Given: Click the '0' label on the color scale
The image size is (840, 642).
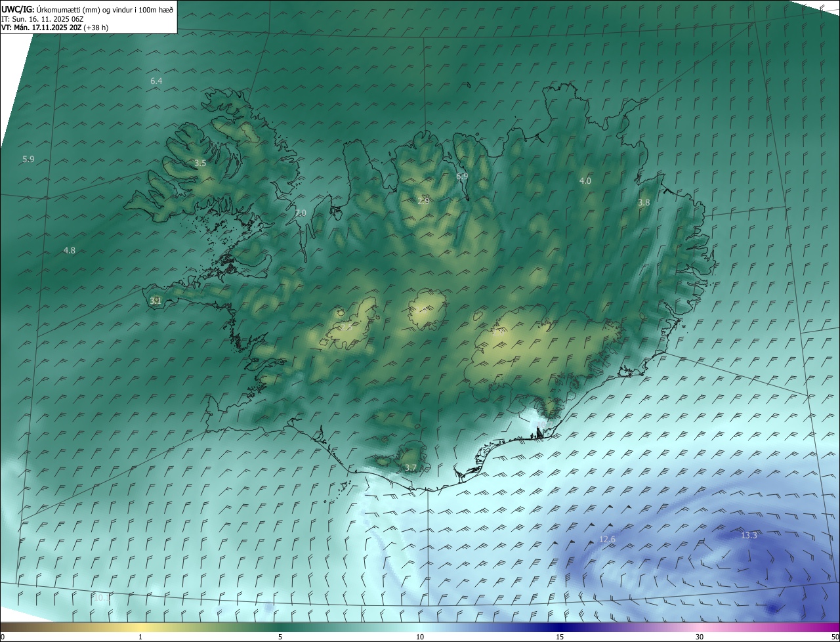Looking at the screenshot, I should 3,637.
